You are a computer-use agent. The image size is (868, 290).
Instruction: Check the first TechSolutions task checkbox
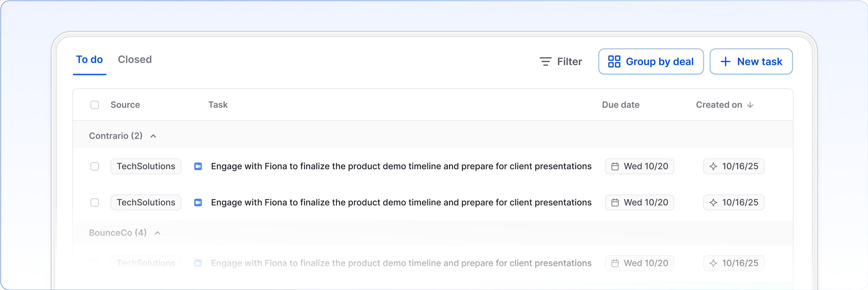(95, 166)
